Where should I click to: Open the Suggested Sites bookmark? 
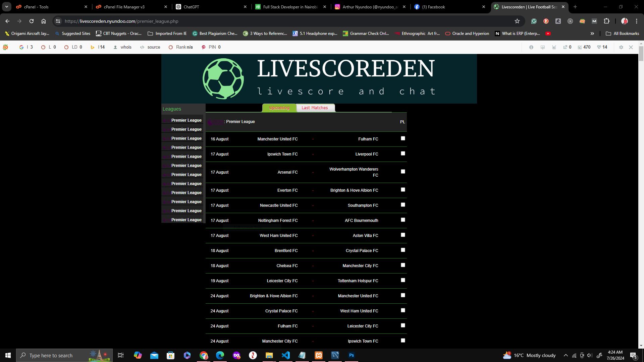(72, 34)
